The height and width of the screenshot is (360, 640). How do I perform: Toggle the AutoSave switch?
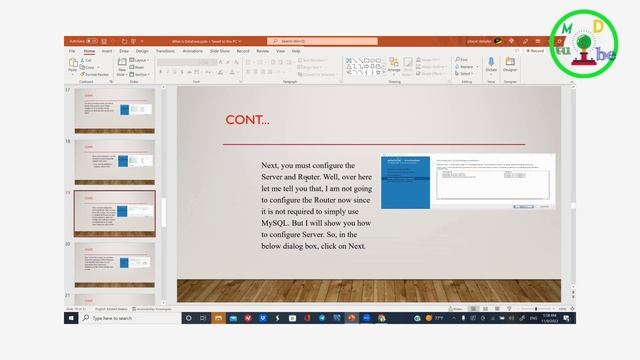point(92,41)
